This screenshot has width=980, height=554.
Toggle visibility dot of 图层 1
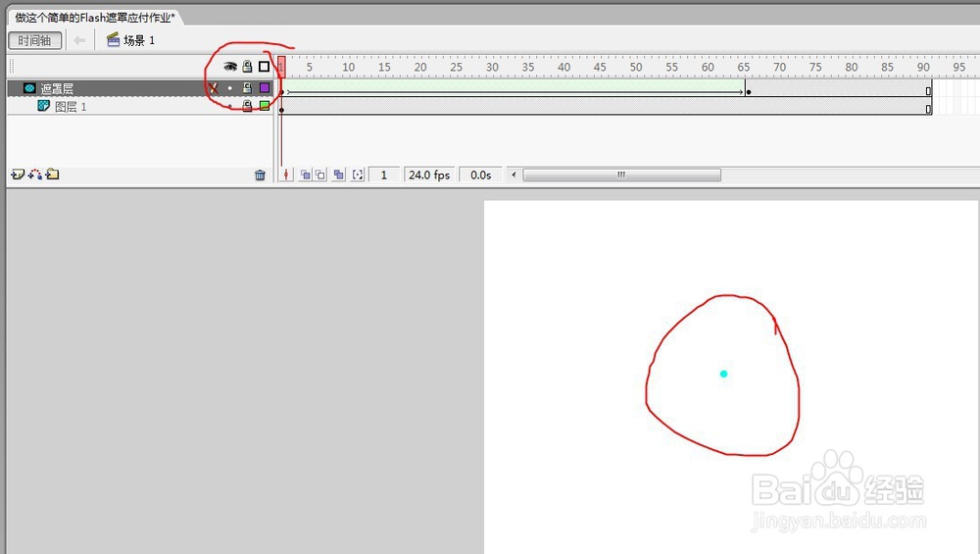(x=230, y=106)
